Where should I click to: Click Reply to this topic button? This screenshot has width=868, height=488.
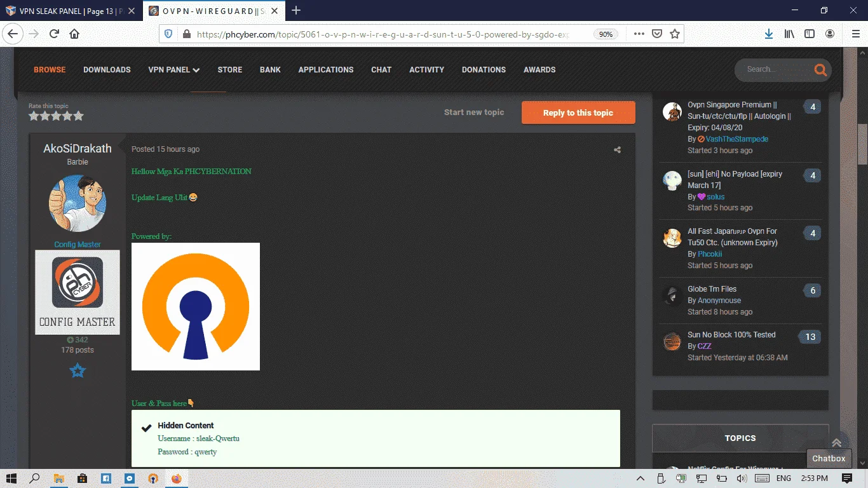(578, 112)
